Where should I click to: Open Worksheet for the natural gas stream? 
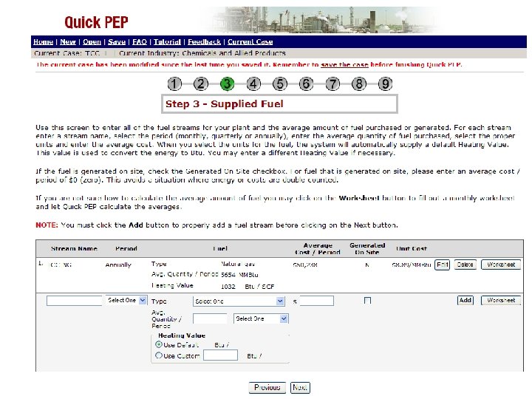[x=501, y=265]
